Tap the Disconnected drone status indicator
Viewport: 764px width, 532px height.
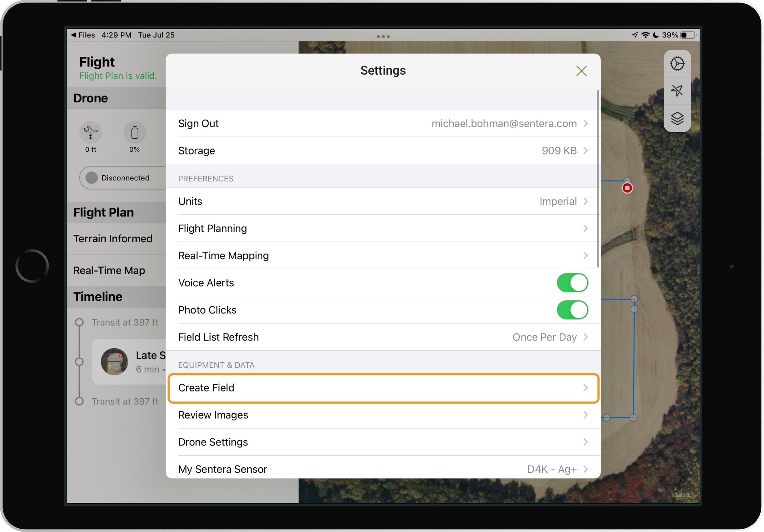pyautogui.click(x=121, y=178)
